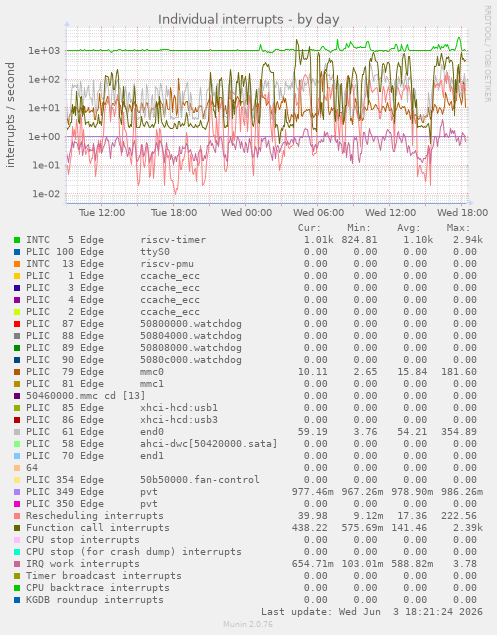Click the 'Tue 12:00' x-axis label
This screenshot has width=497, height=635.
[x=102, y=213]
